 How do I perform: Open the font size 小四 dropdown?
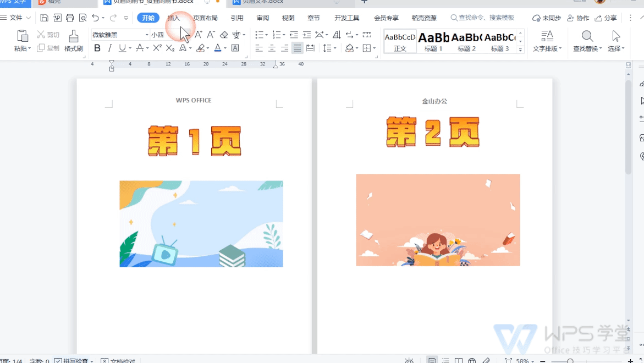(158, 35)
